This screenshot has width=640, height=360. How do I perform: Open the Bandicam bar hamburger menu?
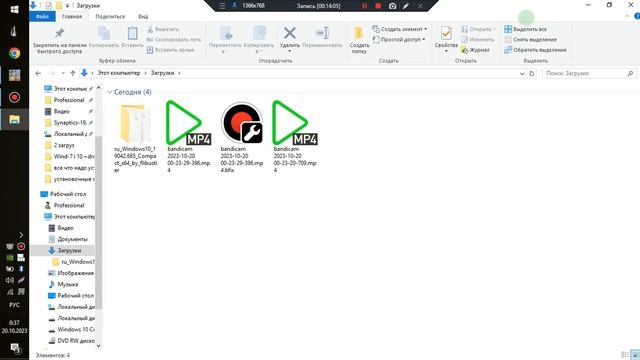point(222,6)
